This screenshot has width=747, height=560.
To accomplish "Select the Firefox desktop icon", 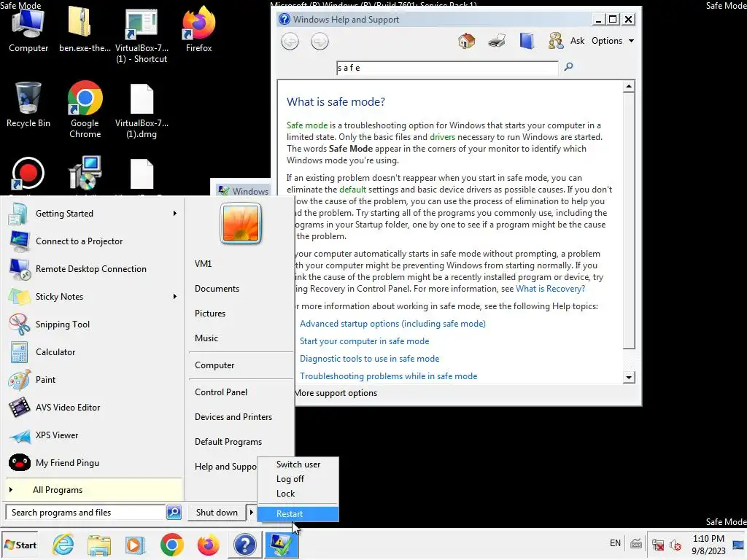I will tap(198, 30).
